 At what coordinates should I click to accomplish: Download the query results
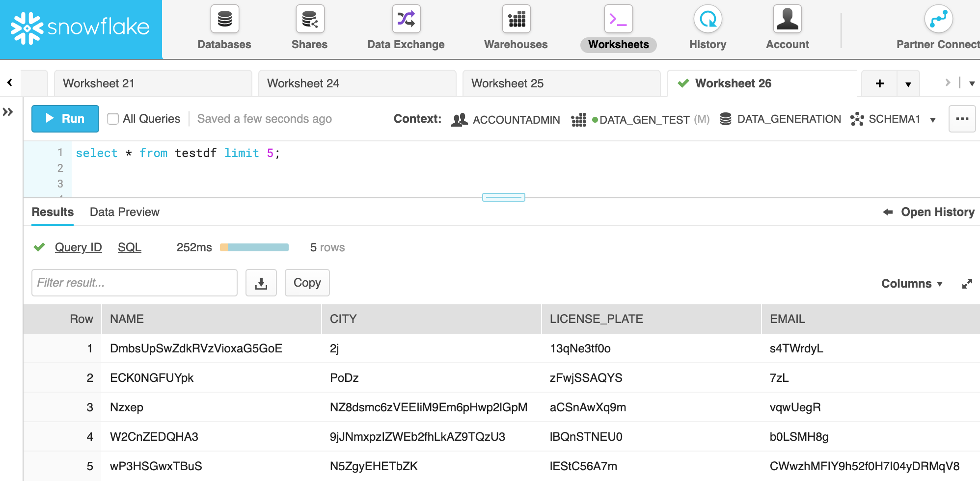pyautogui.click(x=261, y=283)
